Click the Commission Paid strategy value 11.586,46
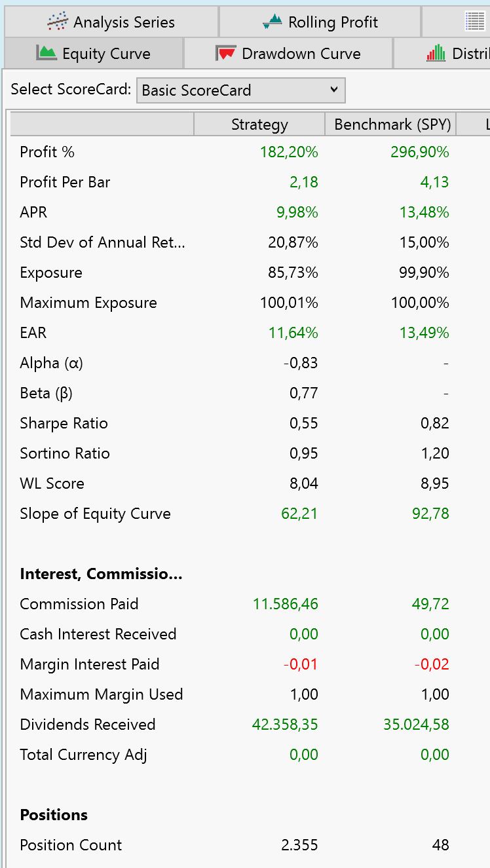 pyautogui.click(x=286, y=604)
